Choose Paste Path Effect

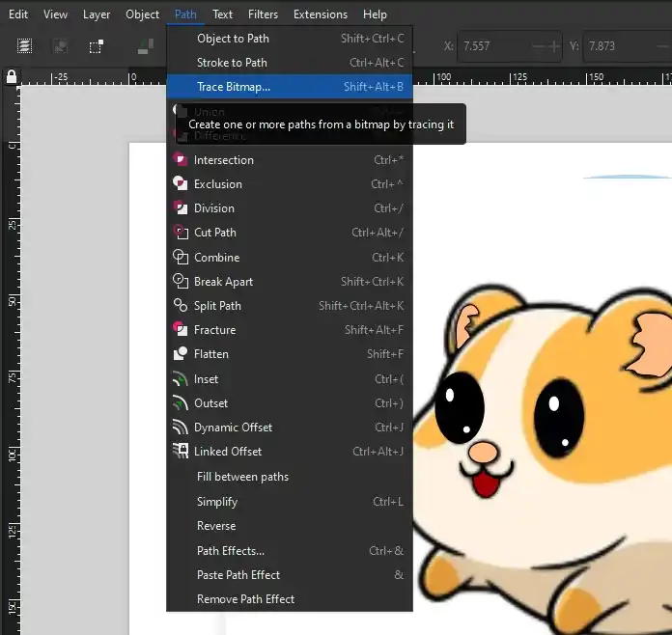(x=290, y=574)
